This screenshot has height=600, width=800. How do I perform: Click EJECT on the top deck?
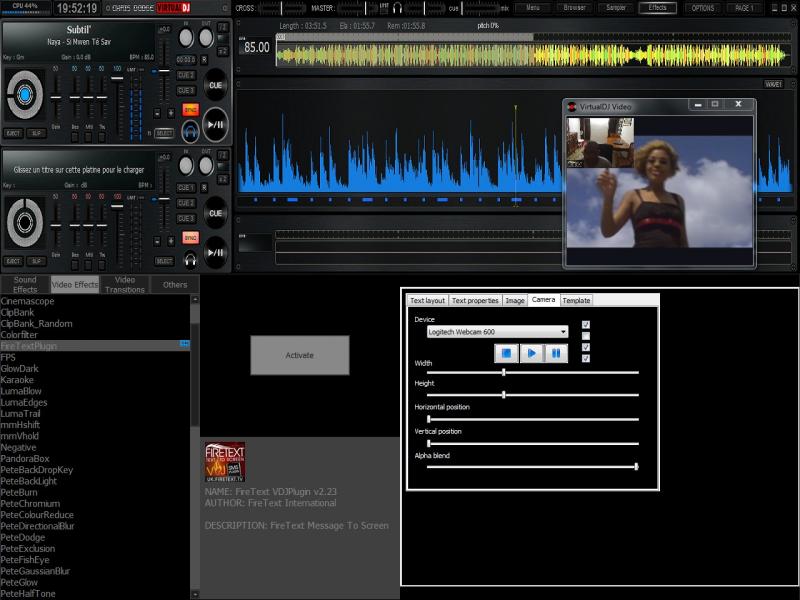point(13,133)
